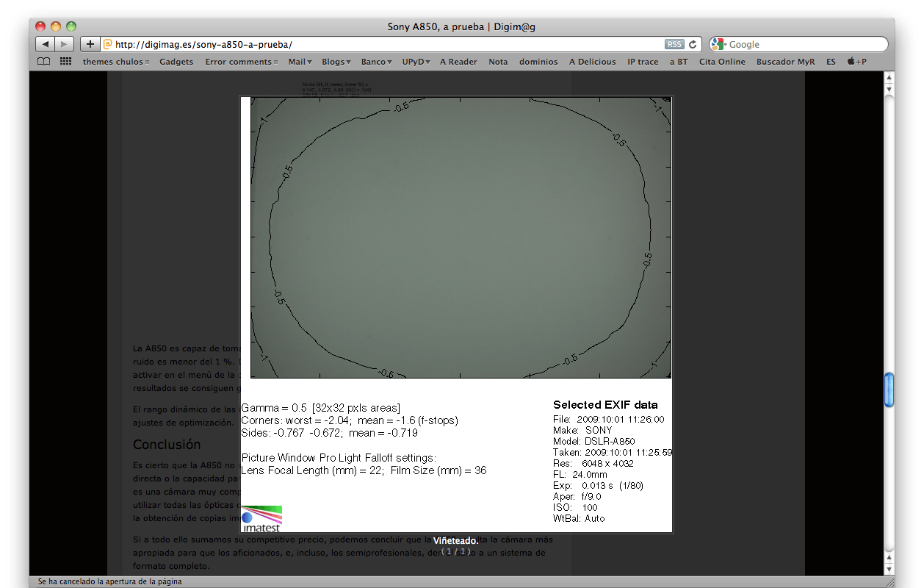Show all bookmarks with the open-book icon
924x588 pixels.
44,62
